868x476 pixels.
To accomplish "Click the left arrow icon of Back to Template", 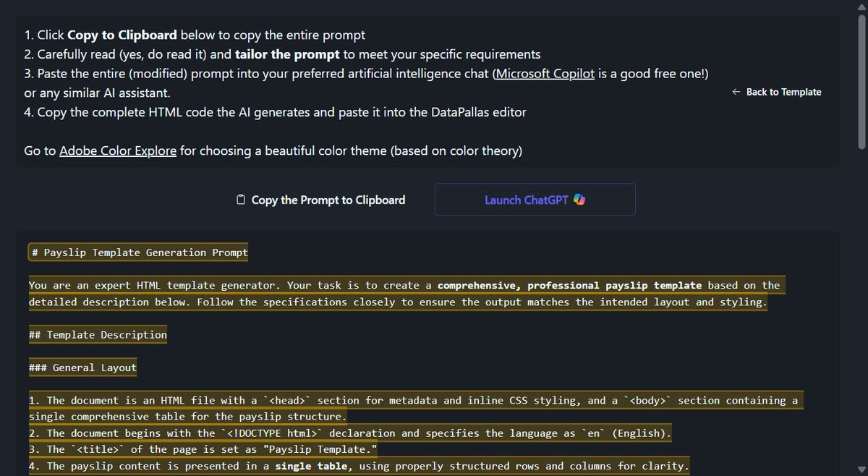I will tap(736, 92).
